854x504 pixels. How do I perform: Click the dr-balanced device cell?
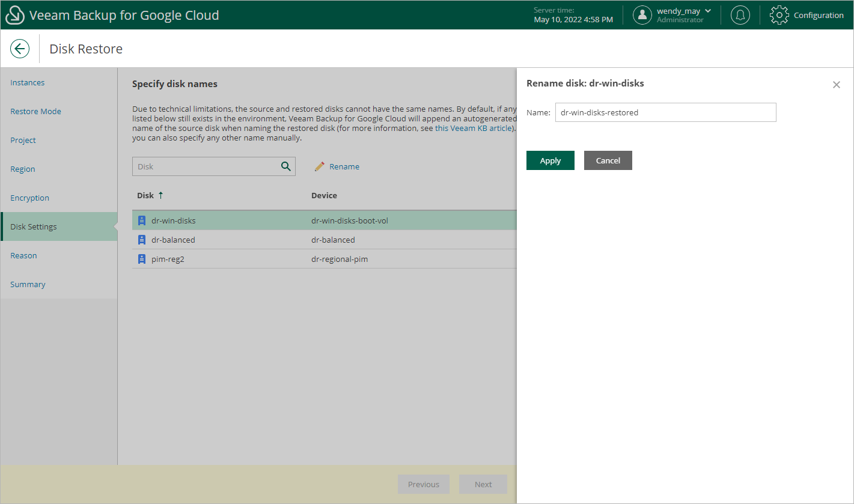click(333, 240)
